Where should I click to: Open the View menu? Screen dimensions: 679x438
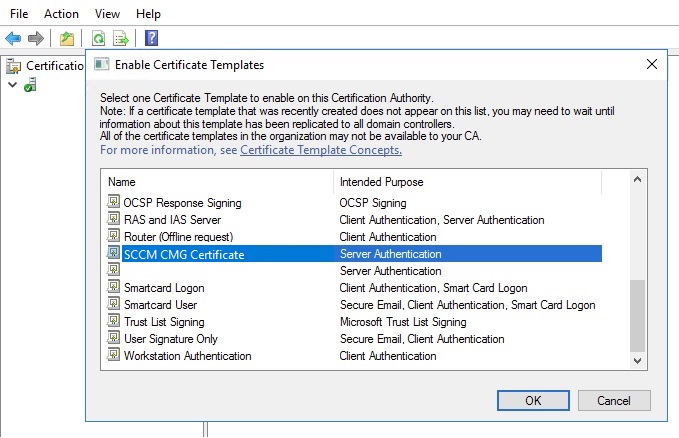coord(107,14)
